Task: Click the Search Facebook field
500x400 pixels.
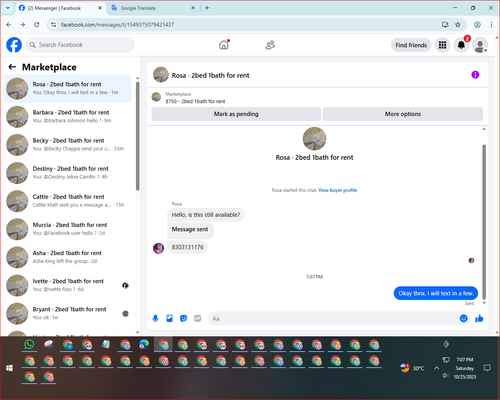Action: [x=80, y=45]
